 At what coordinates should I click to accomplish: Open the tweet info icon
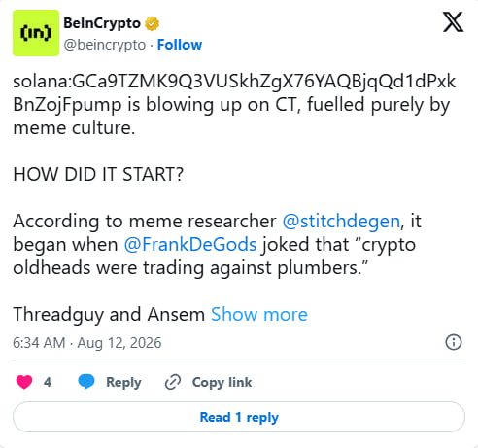tap(454, 342)
